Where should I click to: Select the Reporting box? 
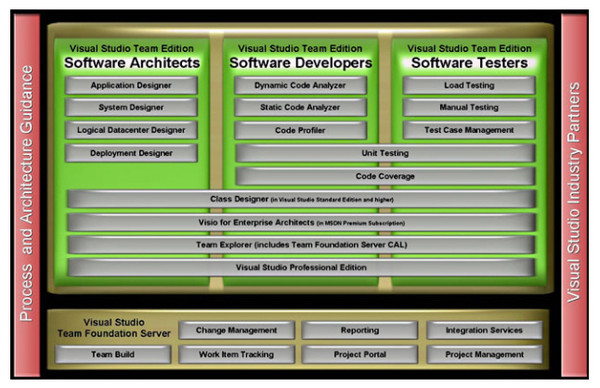[x=360, y=330]
